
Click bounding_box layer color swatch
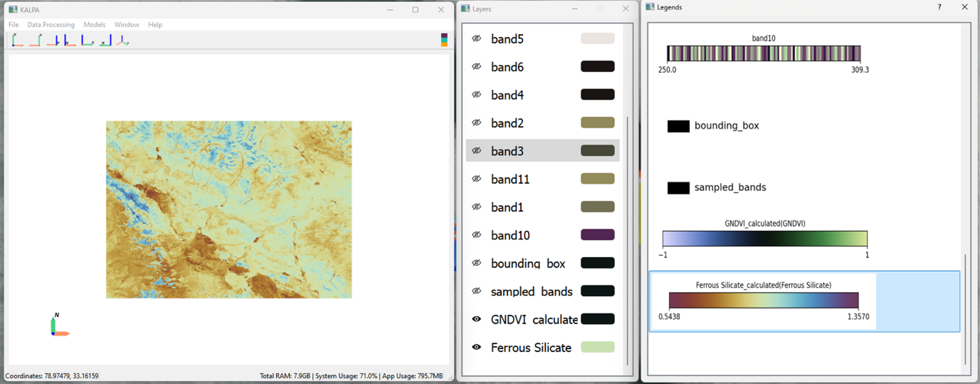pyautogui.click(x=597, y=263)
